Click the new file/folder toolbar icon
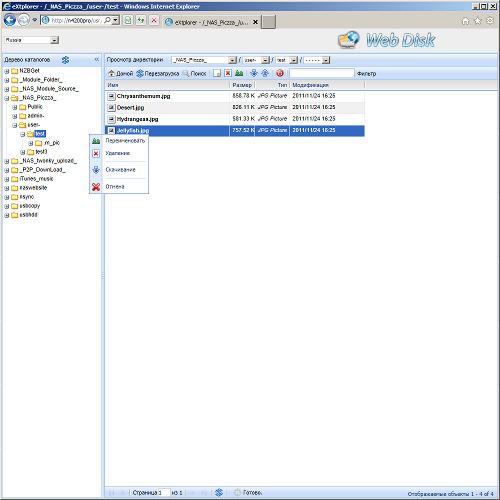The width and height of the screenshot is (500, 500). [217, 73]
